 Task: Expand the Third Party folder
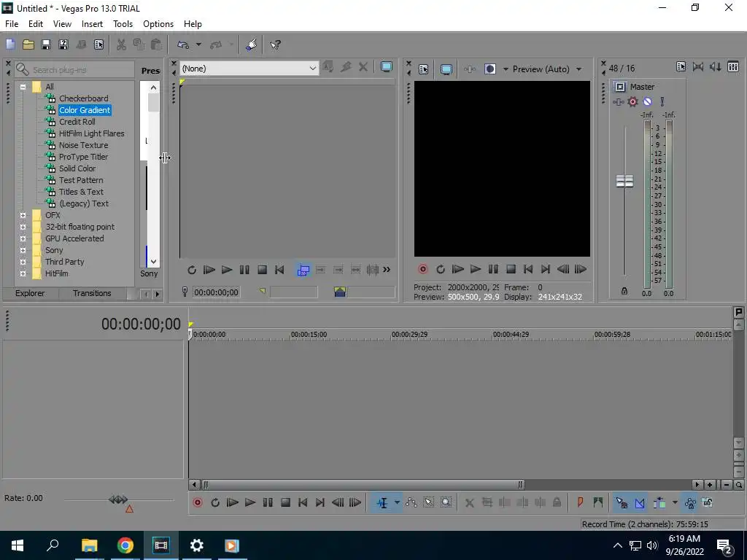pyautogui.click(x=23, y=262)
